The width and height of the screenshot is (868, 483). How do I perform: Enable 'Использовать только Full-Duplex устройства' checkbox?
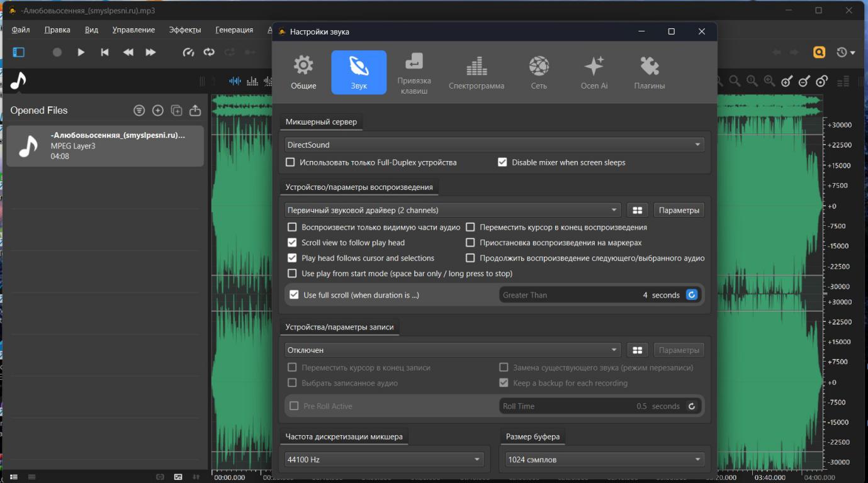[290, 162]
